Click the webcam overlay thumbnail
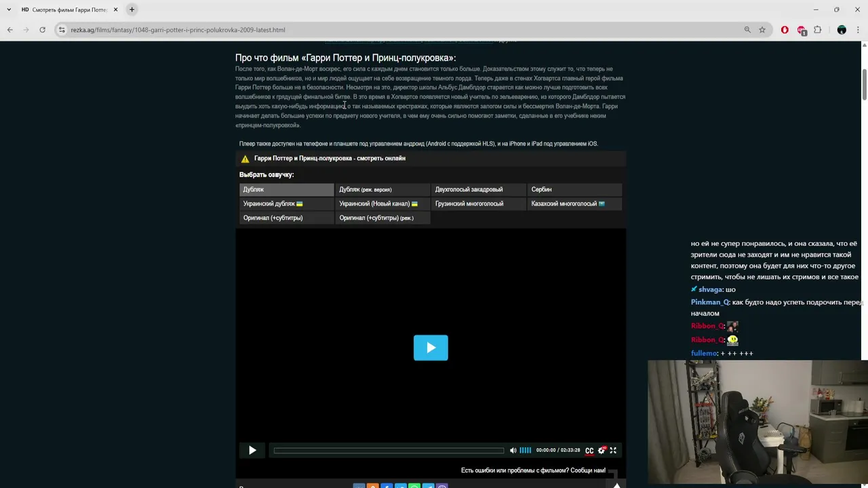 coord(757,422)
